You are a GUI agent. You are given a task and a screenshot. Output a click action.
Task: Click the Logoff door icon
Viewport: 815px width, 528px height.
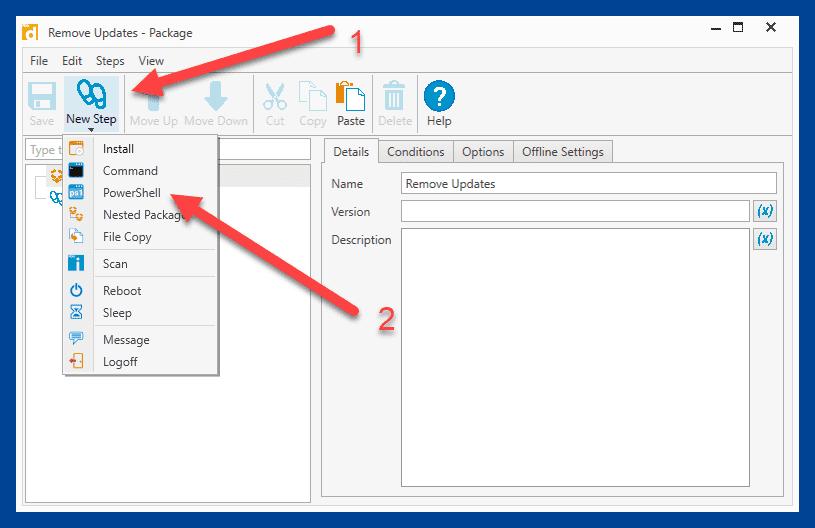pos(76,361)
